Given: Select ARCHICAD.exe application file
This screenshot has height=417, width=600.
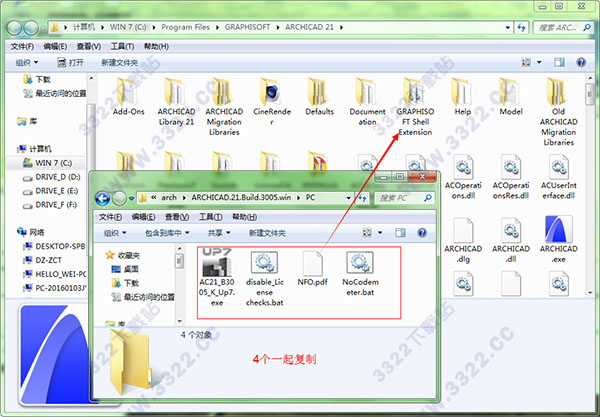Looking at the screenshot, I should click(558, 239).
